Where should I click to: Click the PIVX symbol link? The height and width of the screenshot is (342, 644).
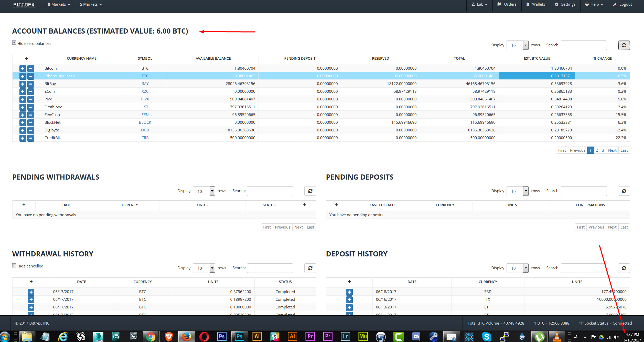pos(145,99)
